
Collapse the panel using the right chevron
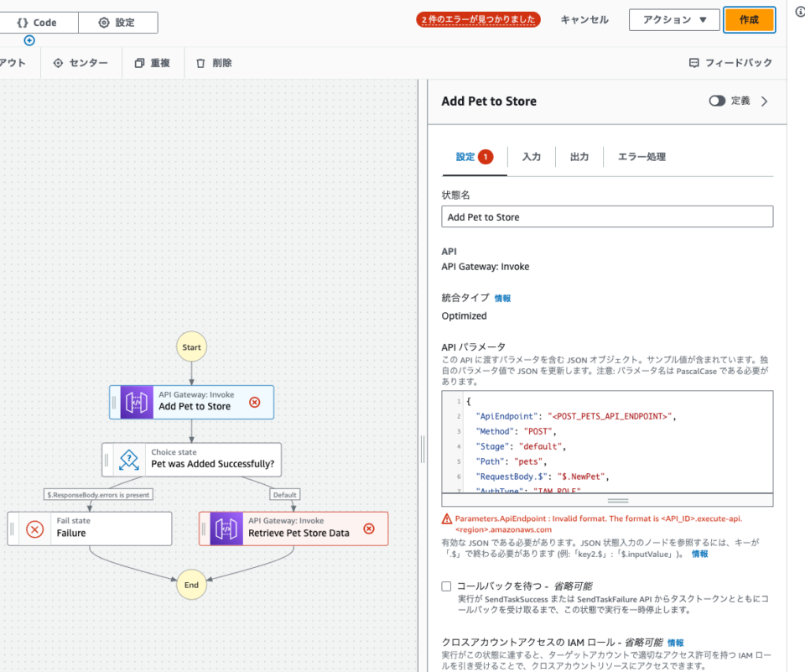(765, 102)
